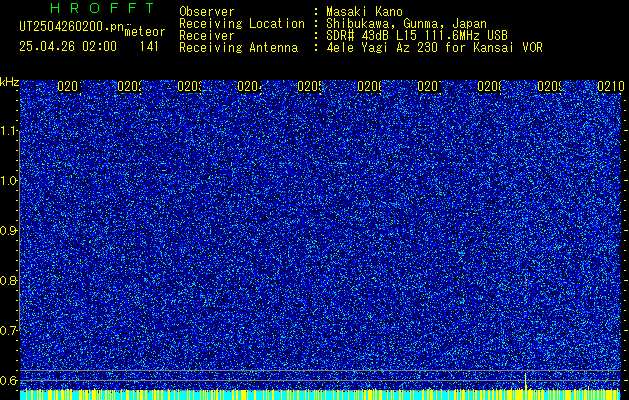Click the 0206 time marker
This screenshot has height=400, width=629.
pos(369,86)
